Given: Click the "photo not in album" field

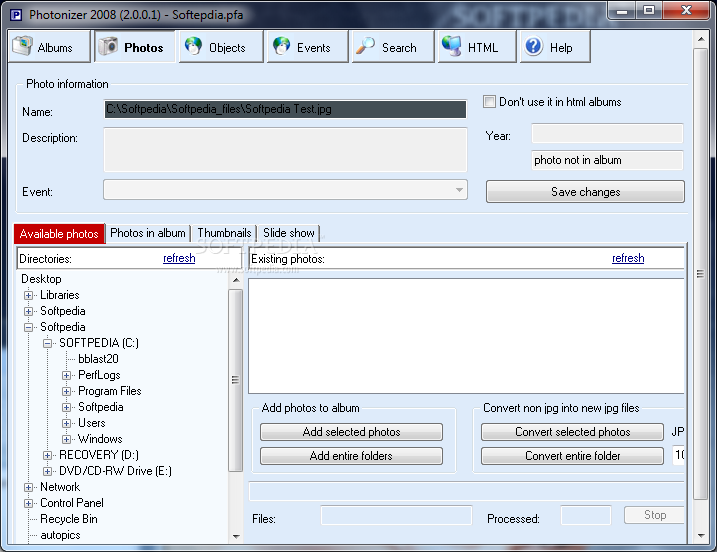Looking at the screenshot, I should (607, 160).
